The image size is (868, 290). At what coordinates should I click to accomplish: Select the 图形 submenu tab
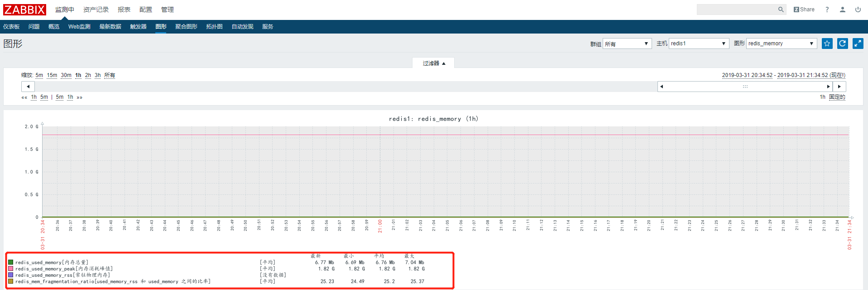161,27
